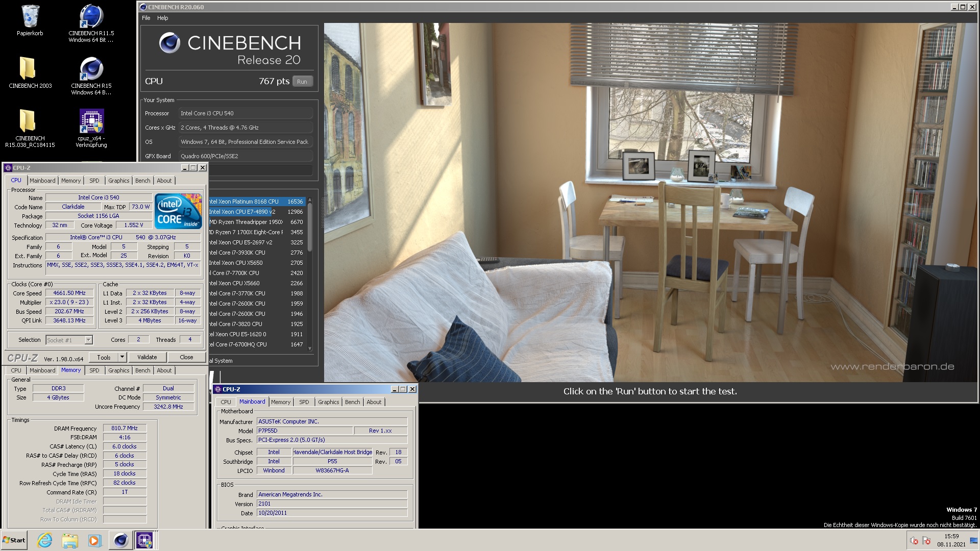Click the BIOS Date field 10/20/2011

coord(332,513)
